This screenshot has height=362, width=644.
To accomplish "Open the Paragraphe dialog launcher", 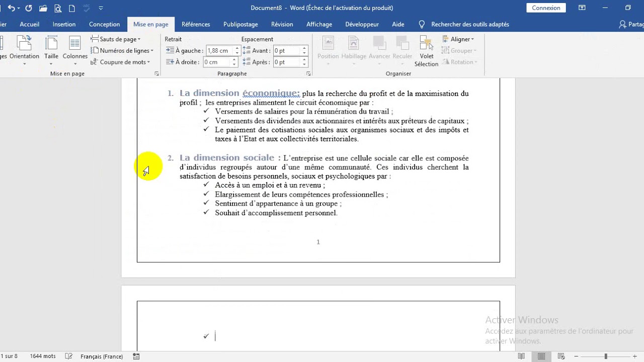I will click(x=308, y=73).
